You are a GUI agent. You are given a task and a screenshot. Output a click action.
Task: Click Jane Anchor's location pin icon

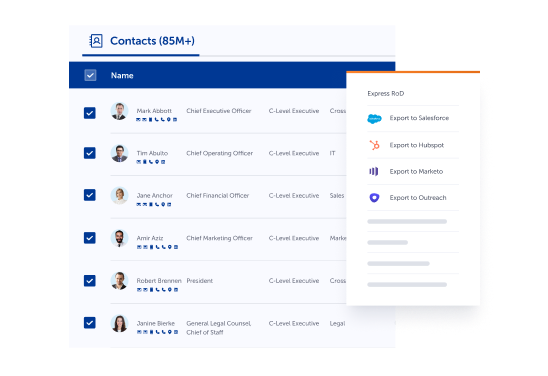pyautogui.click(x=163, y=204)
